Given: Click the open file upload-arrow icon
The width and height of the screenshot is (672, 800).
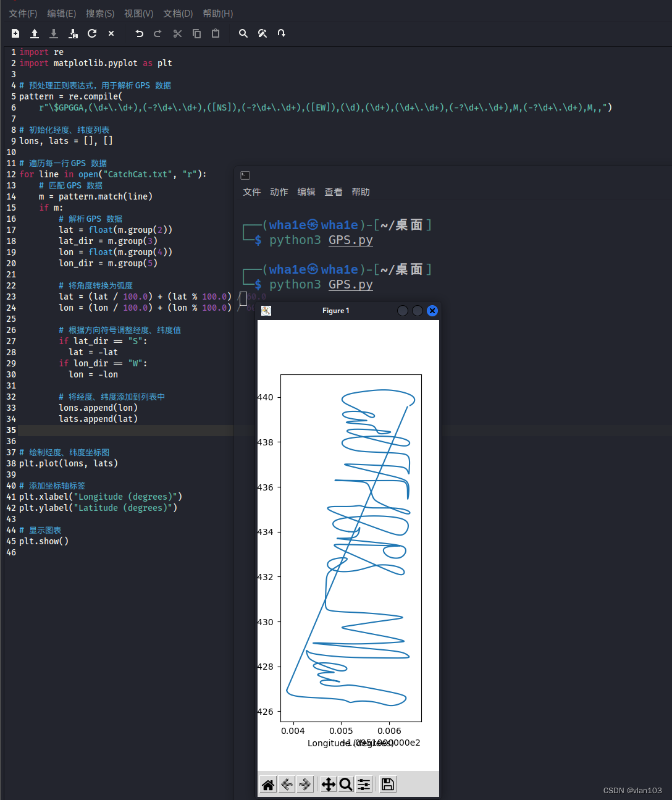Looking at the screenshot, I should 35,33.
